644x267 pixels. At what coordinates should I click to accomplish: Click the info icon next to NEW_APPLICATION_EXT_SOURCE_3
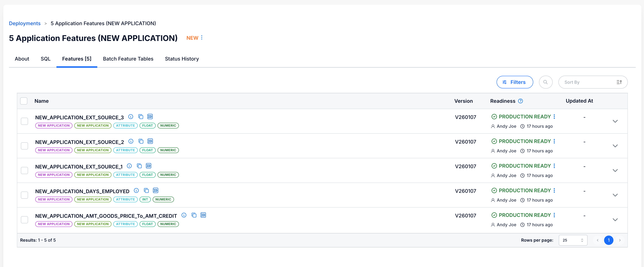pos(131,116)
